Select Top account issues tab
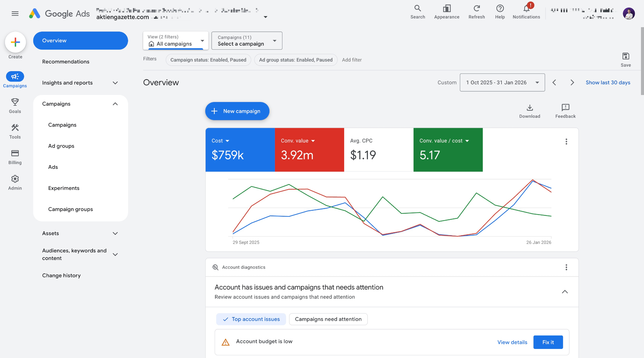 click(x=251, y=319)
